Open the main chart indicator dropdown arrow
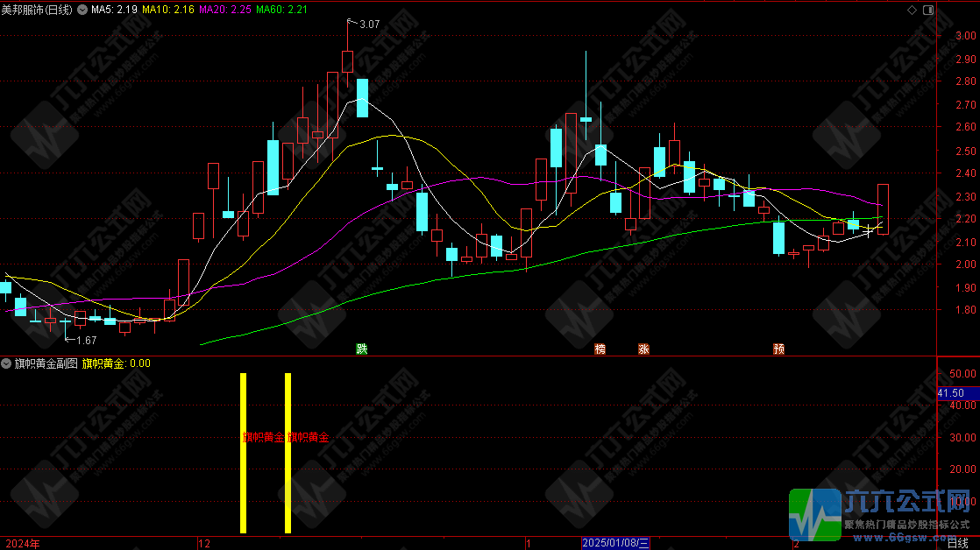The image size is (980, 550). point(82,10)
